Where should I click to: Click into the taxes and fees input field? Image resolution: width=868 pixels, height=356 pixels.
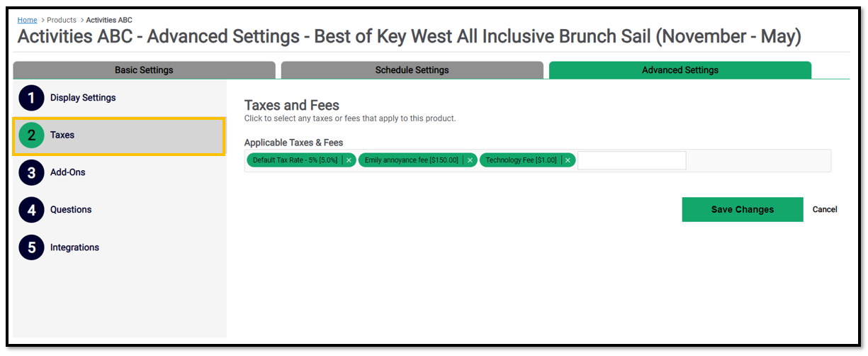click(632, 160)
